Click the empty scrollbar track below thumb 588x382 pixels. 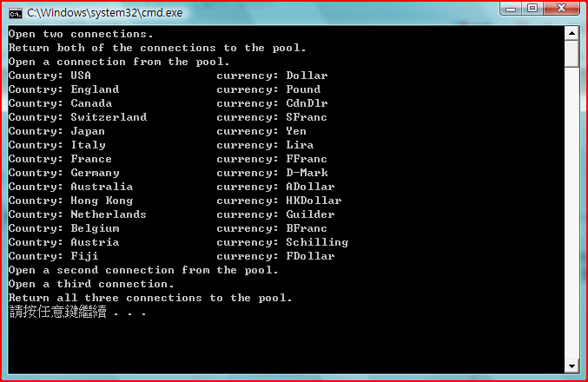point(571,214)
